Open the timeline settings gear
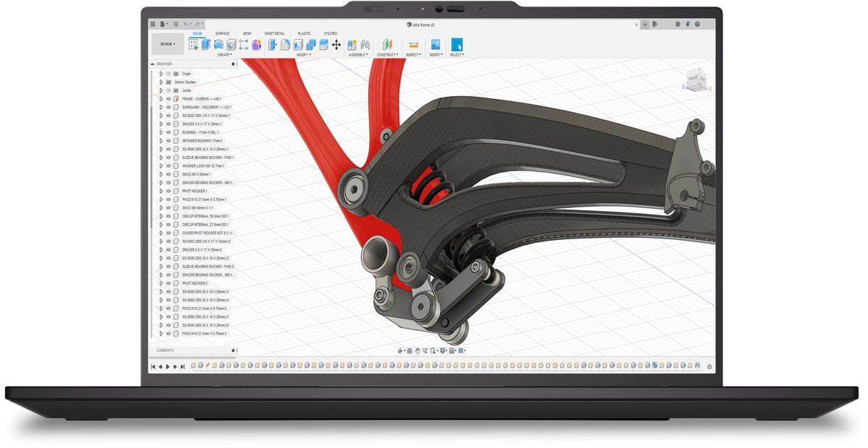The width and height of the screenshot is (868, 448). click(710, 367)
